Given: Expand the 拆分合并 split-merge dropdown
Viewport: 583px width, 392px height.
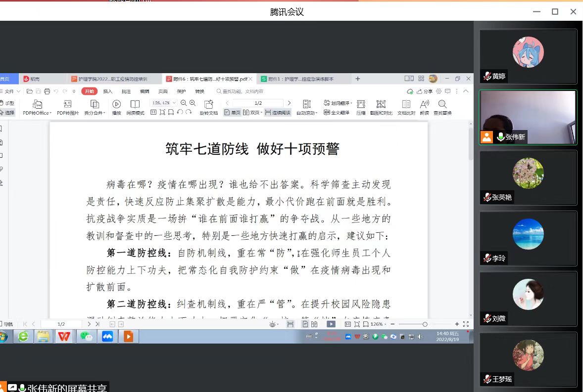Looking at the screenshot, I should [95, 113].
